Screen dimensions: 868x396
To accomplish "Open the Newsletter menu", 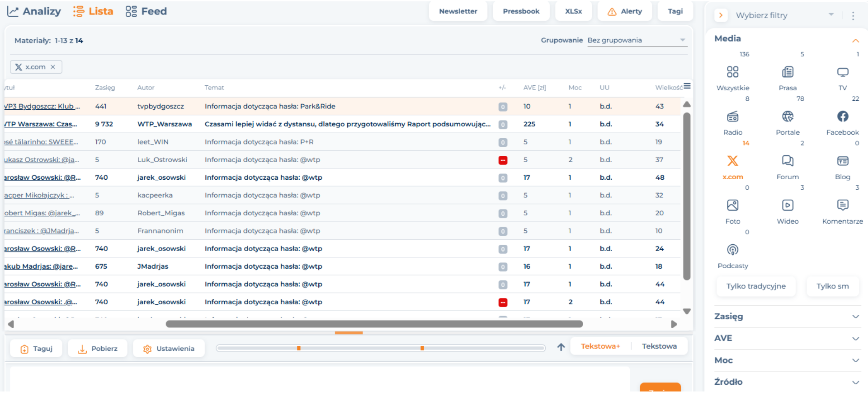I will point(458,11).
